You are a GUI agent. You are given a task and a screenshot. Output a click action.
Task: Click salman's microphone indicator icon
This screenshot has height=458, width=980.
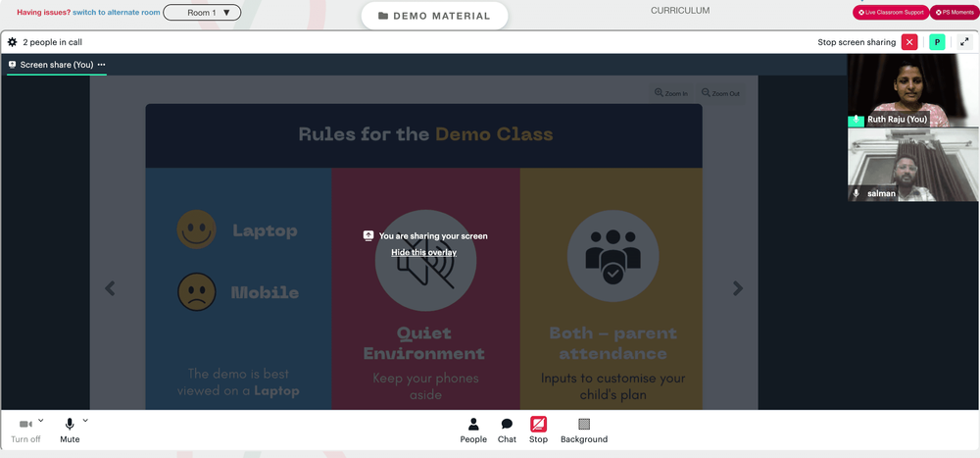tap(856, 194)
